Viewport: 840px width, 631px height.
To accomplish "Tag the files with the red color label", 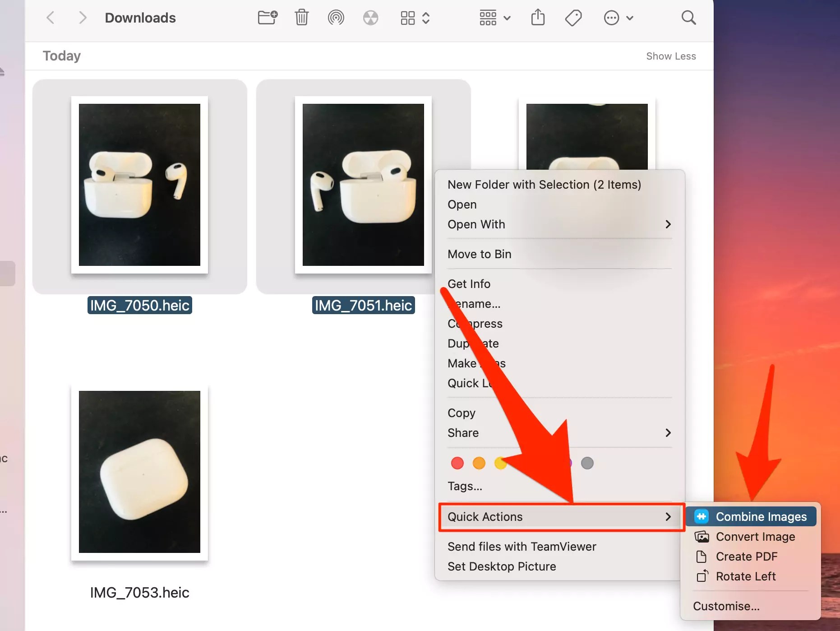I will click(457, 463).
